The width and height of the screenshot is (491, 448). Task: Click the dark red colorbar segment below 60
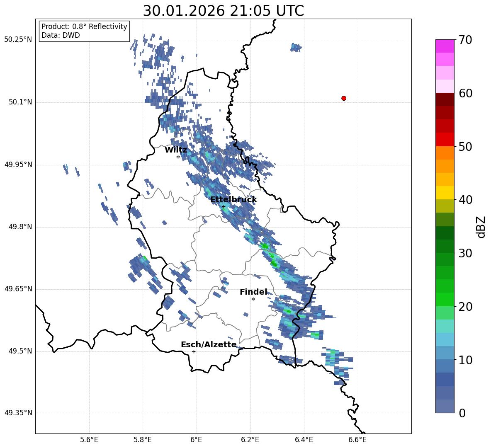pos(445,99)
